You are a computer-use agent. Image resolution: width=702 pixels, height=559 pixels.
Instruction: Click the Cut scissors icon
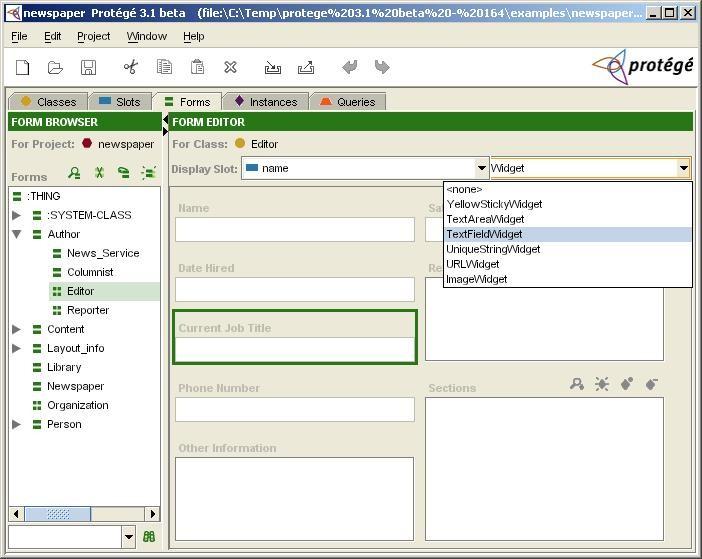tap(131, 68)
